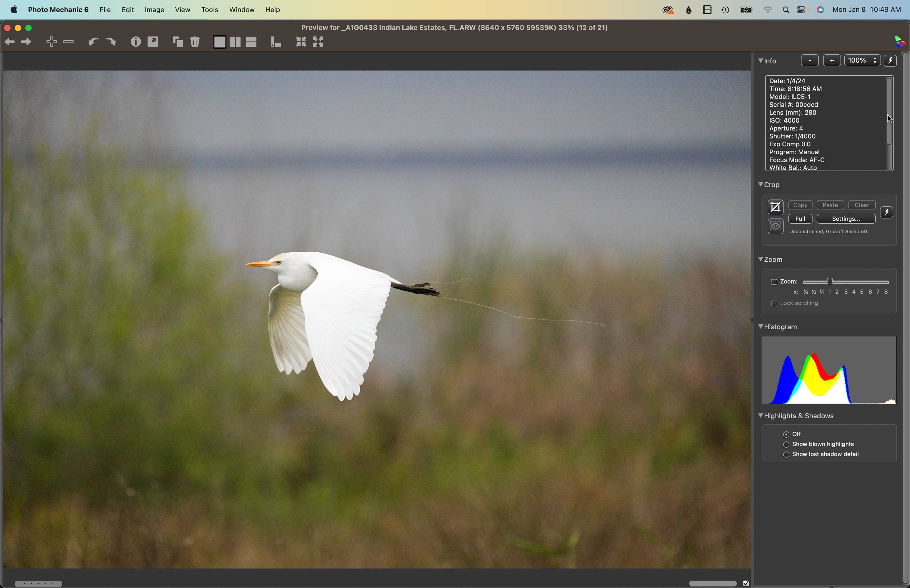Open the Image menu

154,10
